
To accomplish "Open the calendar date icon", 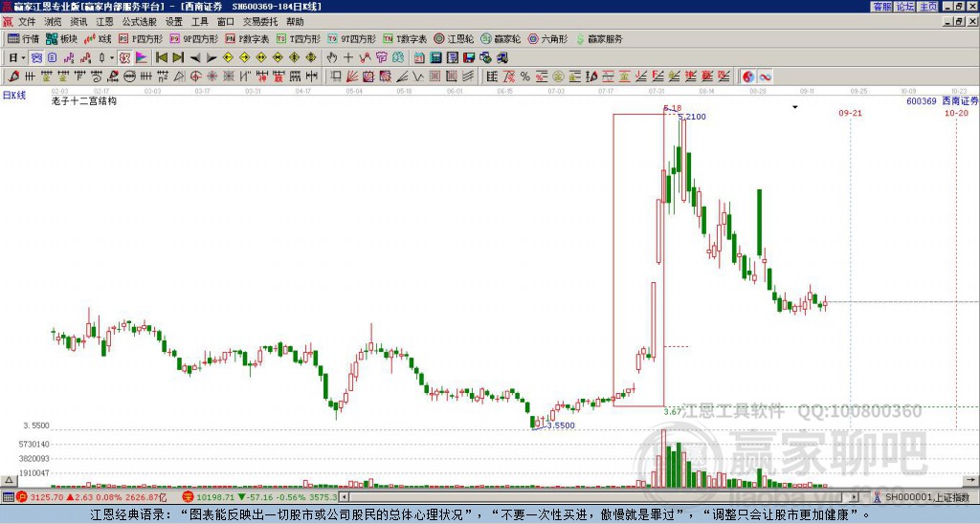I will [419, 57].
